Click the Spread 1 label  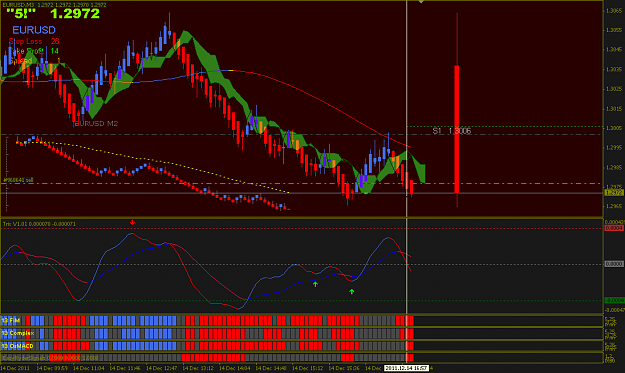[35, 61]
